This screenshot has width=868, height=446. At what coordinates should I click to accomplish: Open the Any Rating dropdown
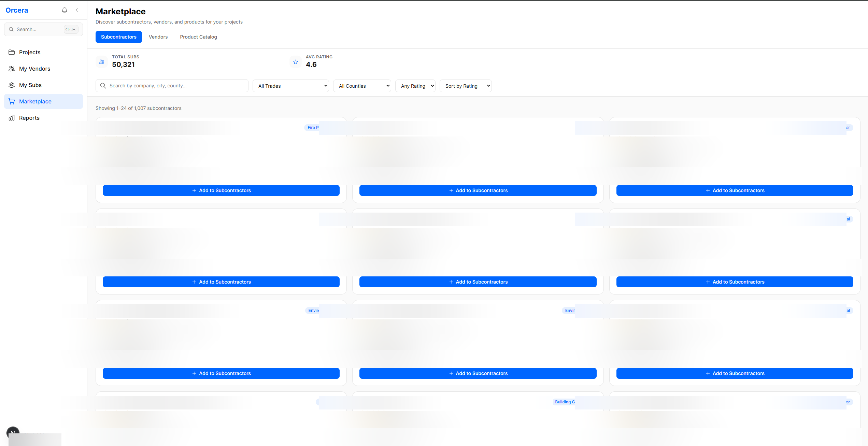point(415,86)
